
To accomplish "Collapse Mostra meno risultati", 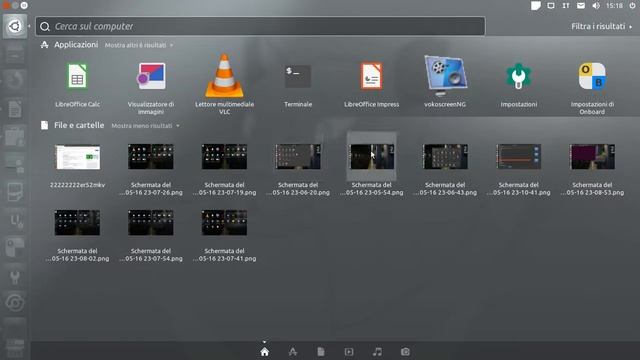I will pos(145,126).
